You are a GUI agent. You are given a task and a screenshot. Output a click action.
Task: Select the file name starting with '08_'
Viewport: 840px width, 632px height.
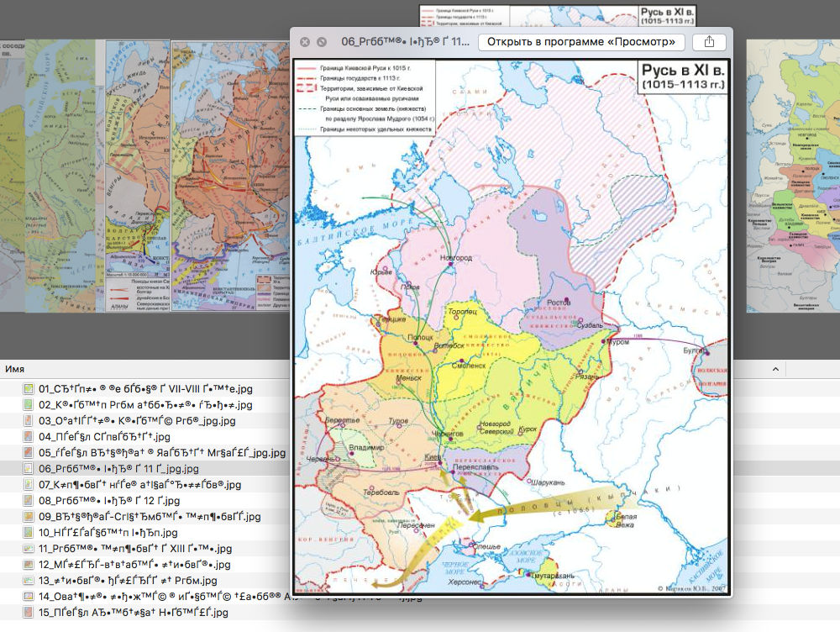(x=108, y=501)
